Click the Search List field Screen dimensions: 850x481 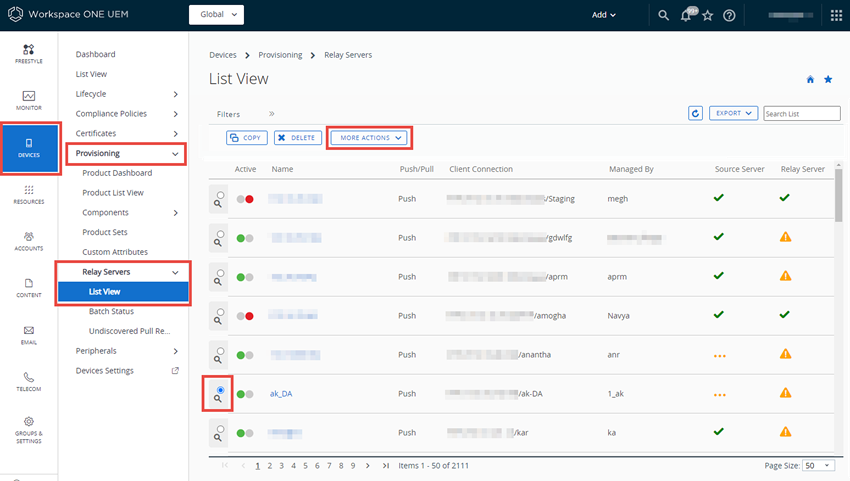click(802, 113)
